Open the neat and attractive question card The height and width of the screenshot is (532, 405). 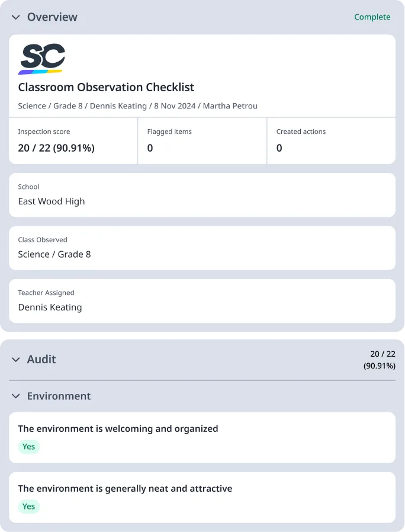pyautogui.click(x=202, y=497)
